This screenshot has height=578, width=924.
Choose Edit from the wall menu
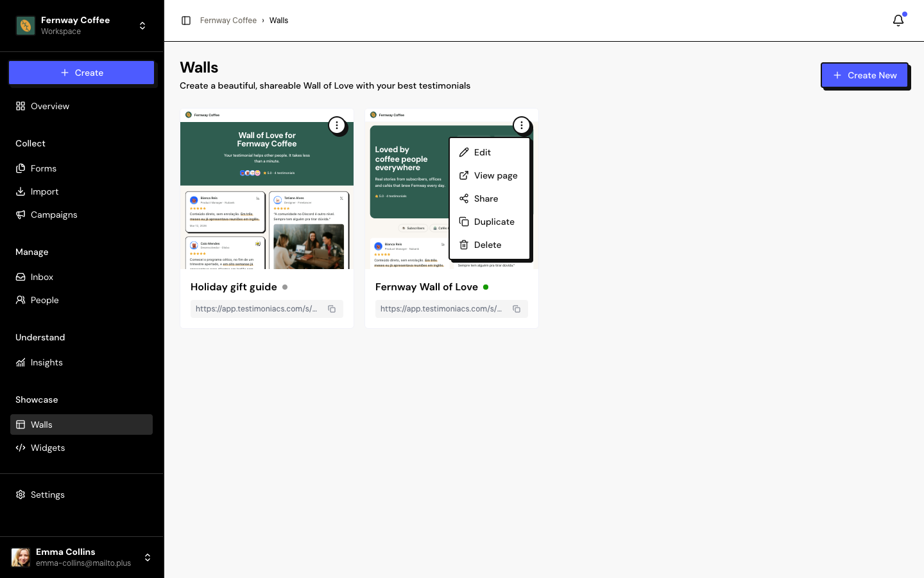coord(490,152)
